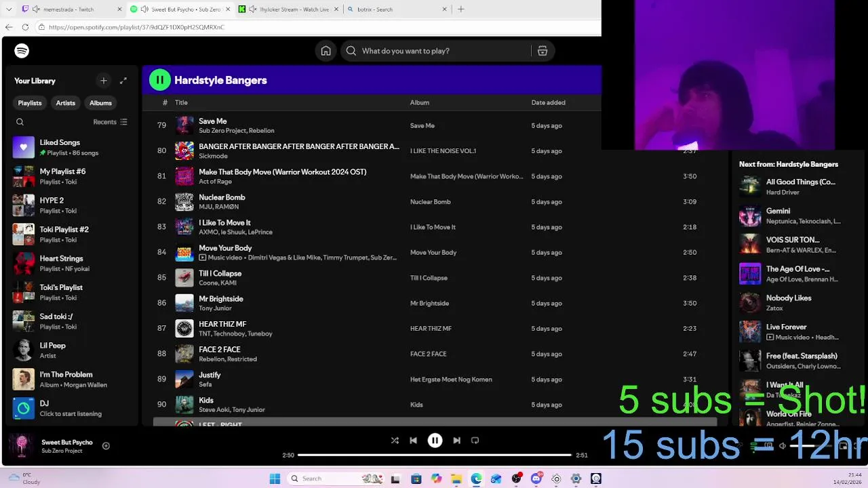
Task: Click Till I Collapse track title
Action: point(220,274)
